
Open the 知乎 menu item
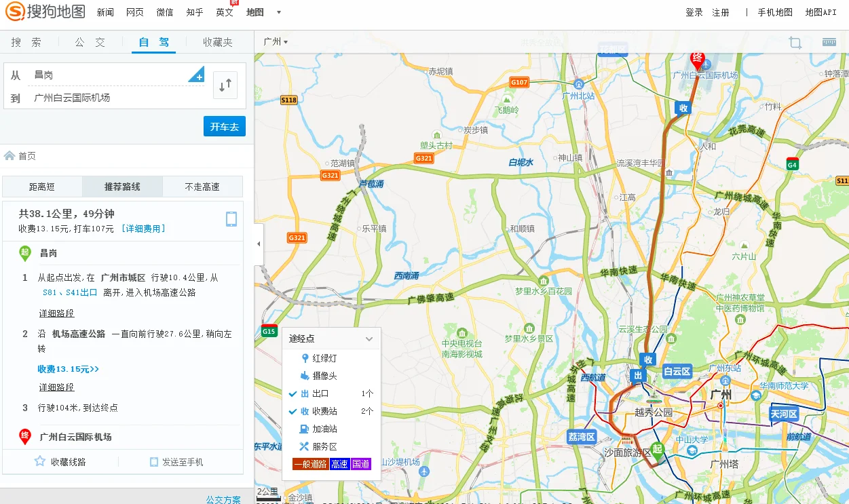(194, 12)
